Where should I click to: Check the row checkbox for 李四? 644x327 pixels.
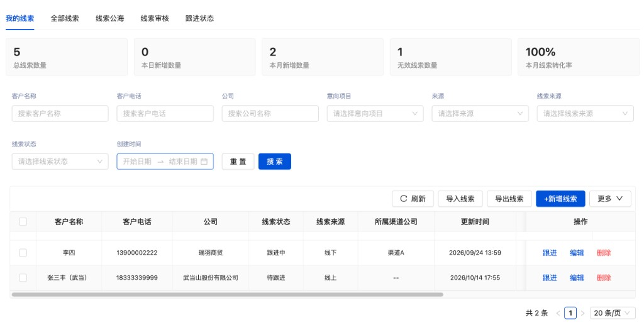click(x=23, y=253)
